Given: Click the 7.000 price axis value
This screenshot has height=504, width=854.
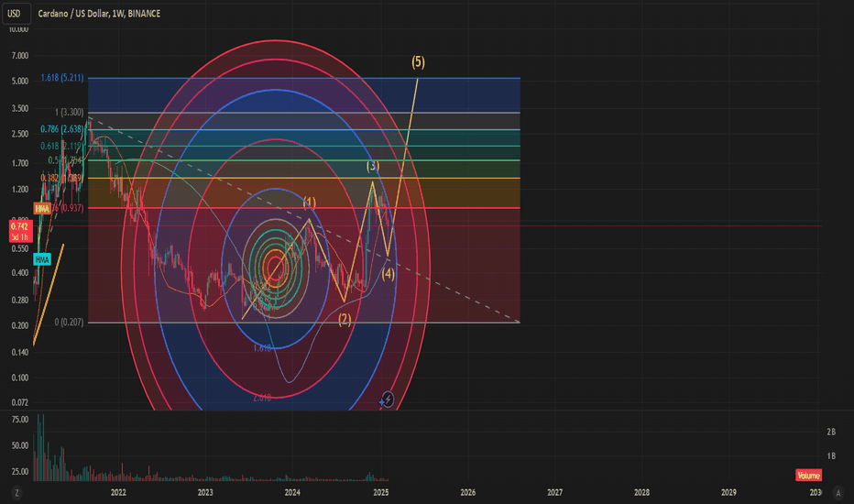Looking at the screenshot, I should 20,56.
